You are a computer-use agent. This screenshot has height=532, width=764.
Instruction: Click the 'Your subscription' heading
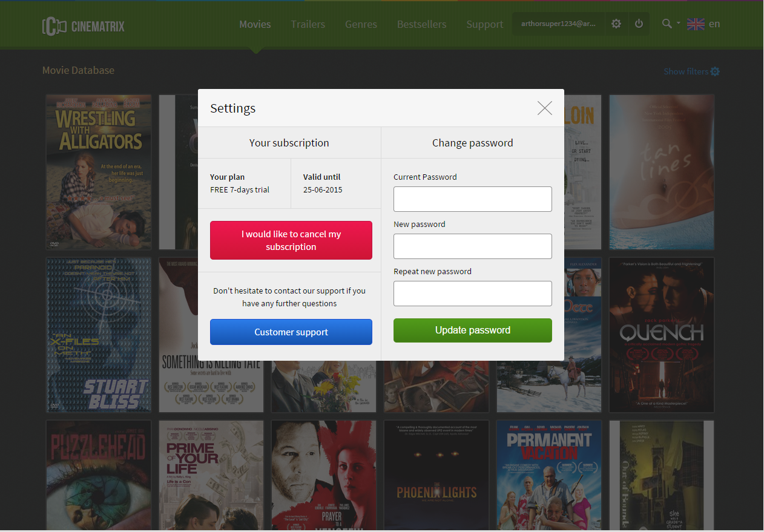click(289, 143)
